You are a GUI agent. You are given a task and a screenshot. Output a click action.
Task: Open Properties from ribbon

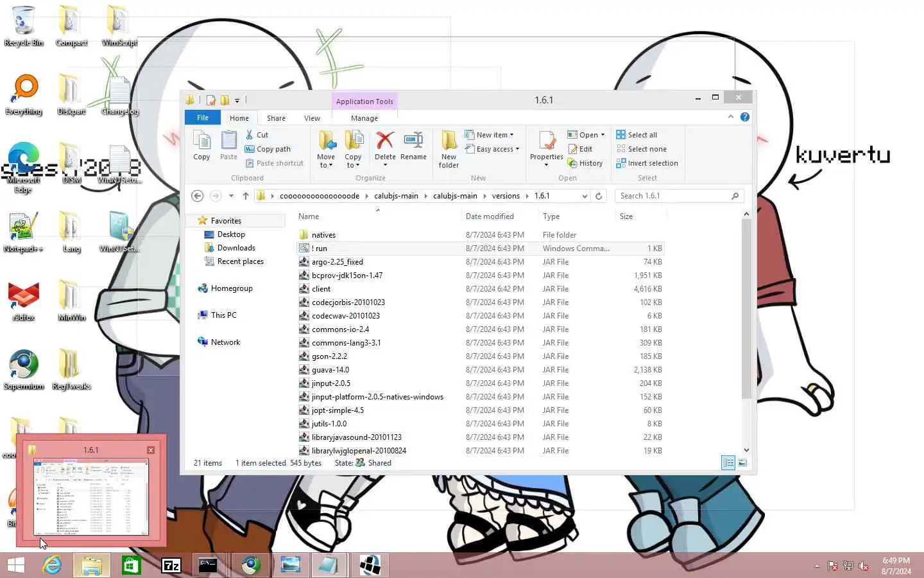(x=546, y=148)
